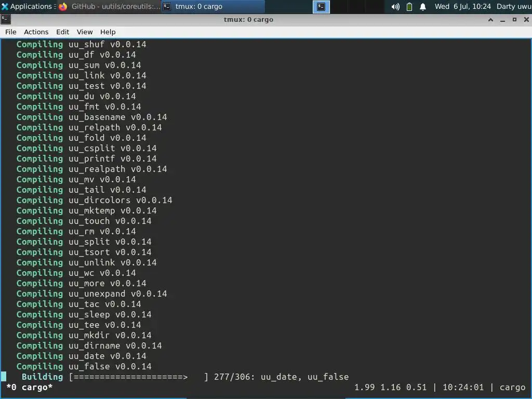Click the terminal window menu icon in the title bar
Screen dimensions: 532x399
6,19
